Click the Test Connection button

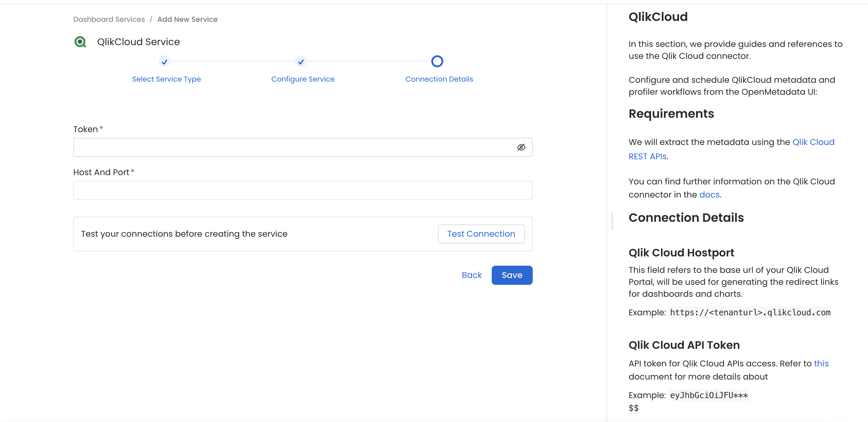pos(481,233)
